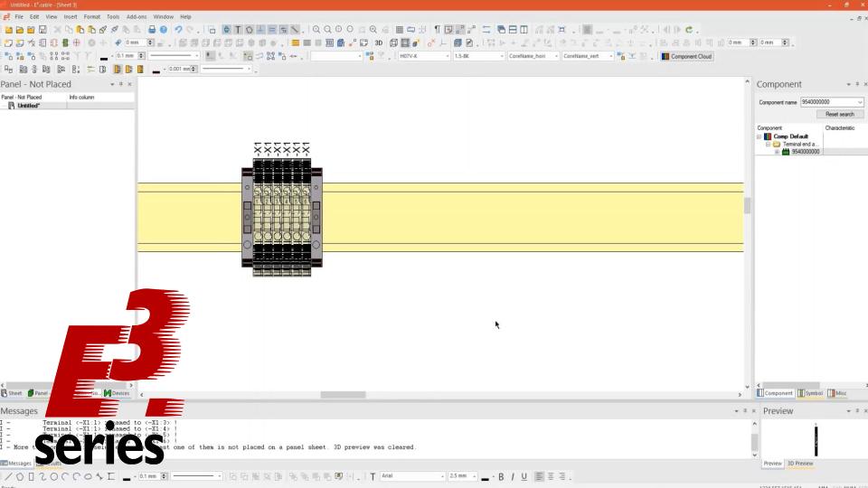Select the Untitled project in Panel tree
The width and height of the screenshot is (868, 488).
[x=28, y=106]
